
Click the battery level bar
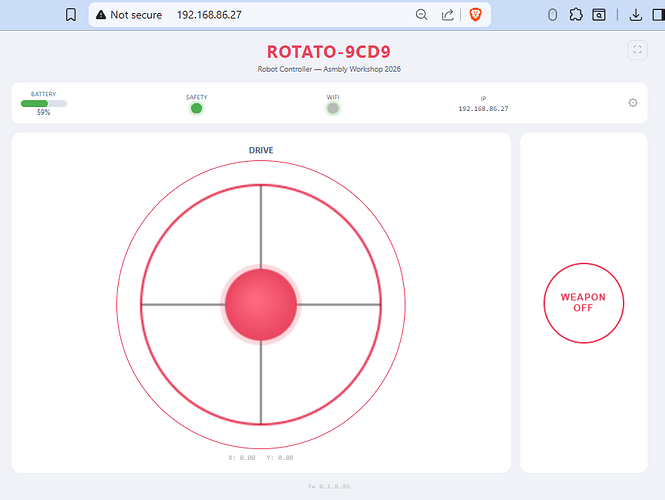click(44, 103)
